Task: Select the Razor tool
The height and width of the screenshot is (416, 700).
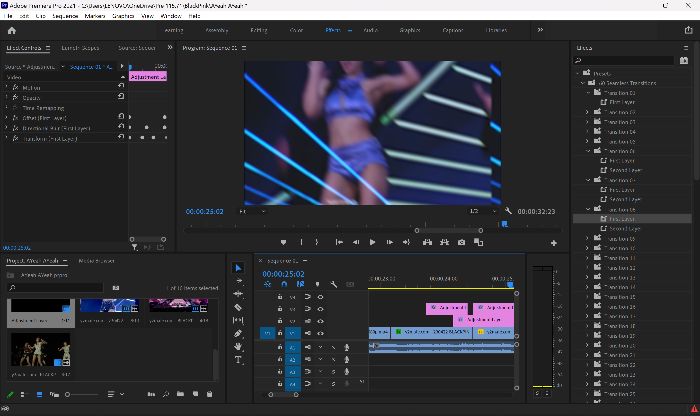Action: pyautogui.click(x=238, y=307)
